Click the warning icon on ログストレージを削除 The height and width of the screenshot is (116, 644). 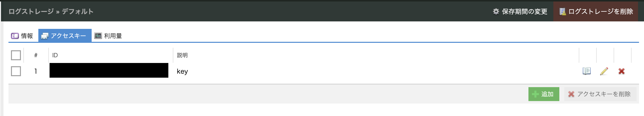[x=562, y=11]
